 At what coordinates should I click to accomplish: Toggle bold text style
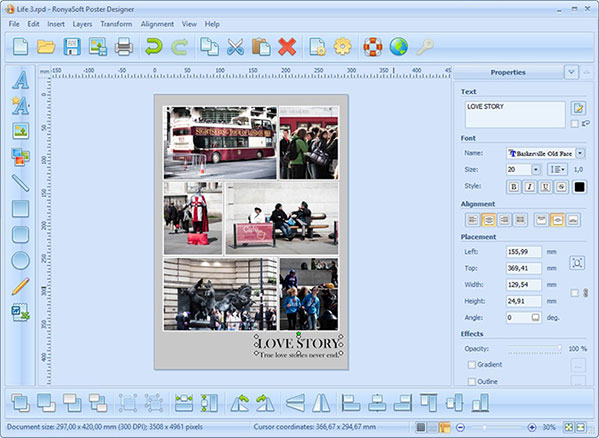click(514, 186)
